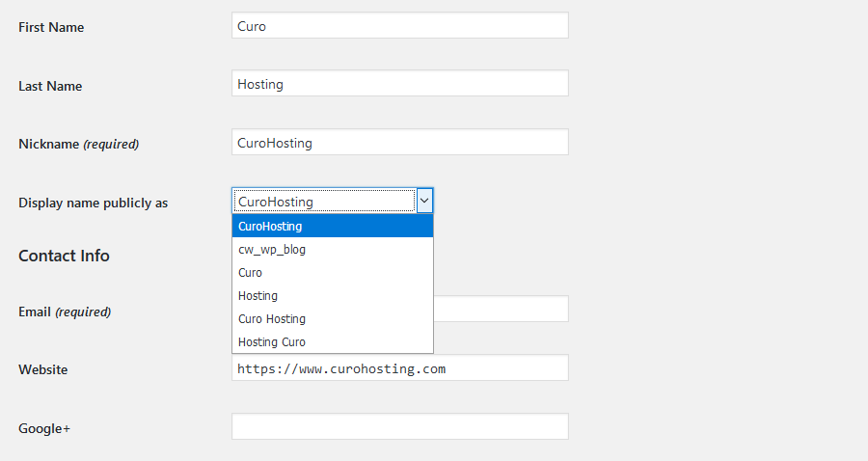
Task: Select CuroHosting in the dropdown list
Action: pyautogui.click(x=333, y=226)
